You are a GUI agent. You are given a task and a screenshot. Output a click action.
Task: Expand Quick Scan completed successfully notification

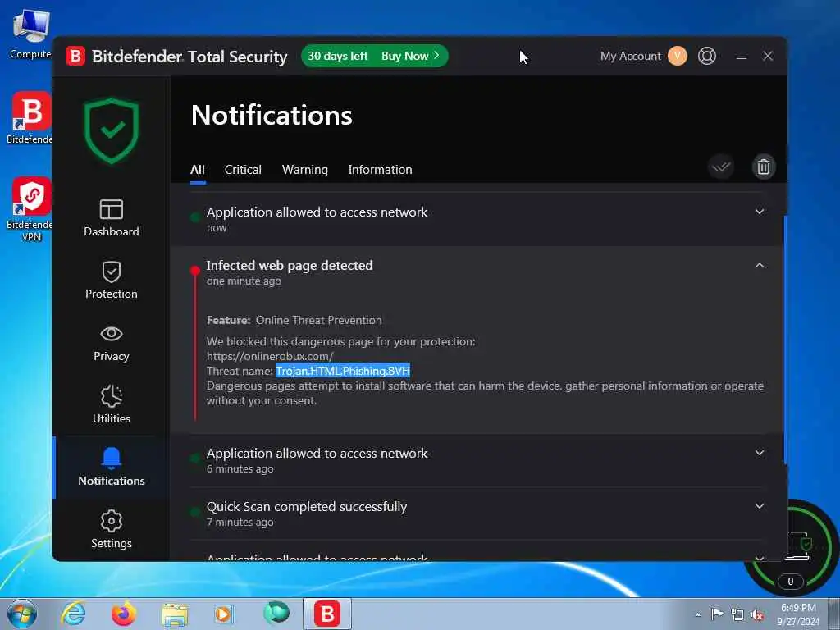[759, 505]
